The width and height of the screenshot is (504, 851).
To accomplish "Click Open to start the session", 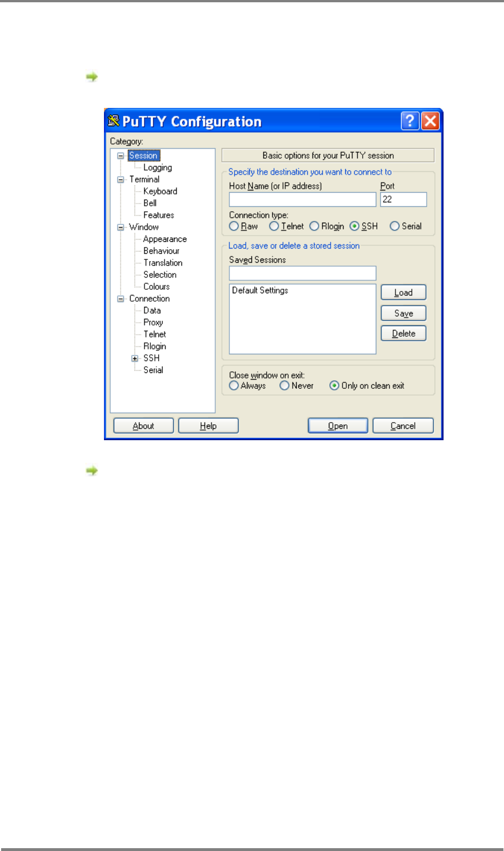I will click(x=338, y=426).
